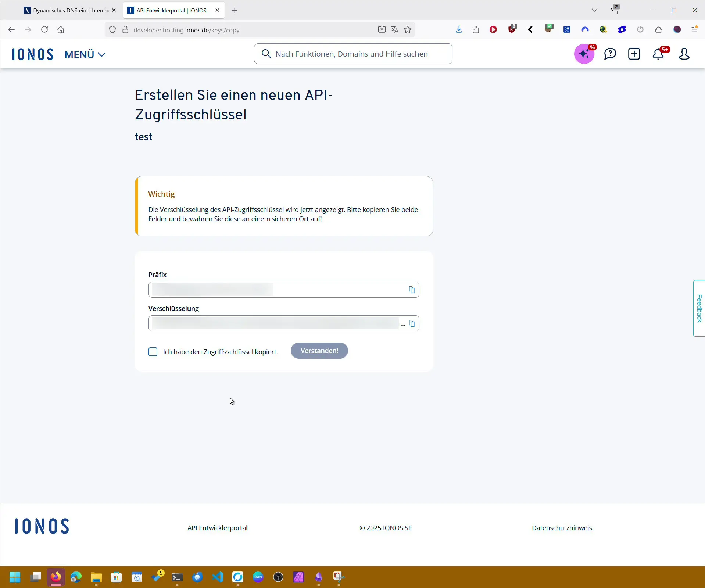Open the IONOS notifications bell
705x588 pixels.
658,54
